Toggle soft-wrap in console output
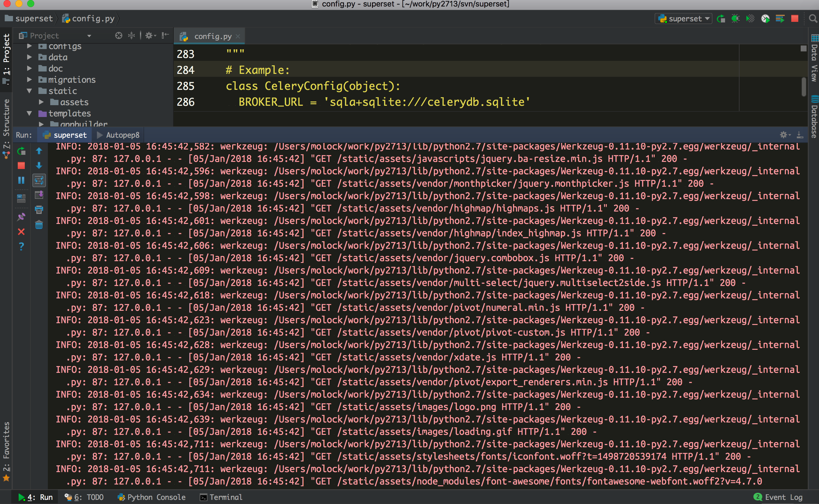This screenshot has height=504, width=819. coord(39,180)
